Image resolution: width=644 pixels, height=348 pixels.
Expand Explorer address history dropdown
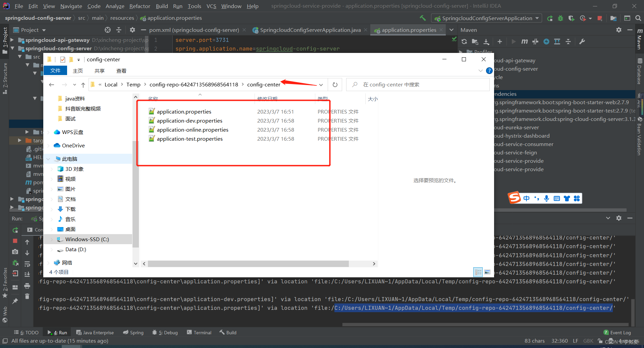coord(321,85)
